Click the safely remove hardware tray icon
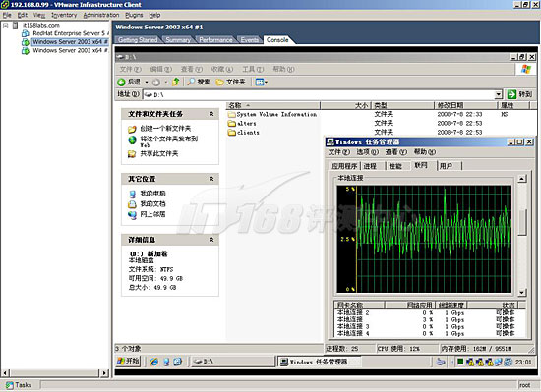This screenshot has height=392, width=541. tap(441, 362)
